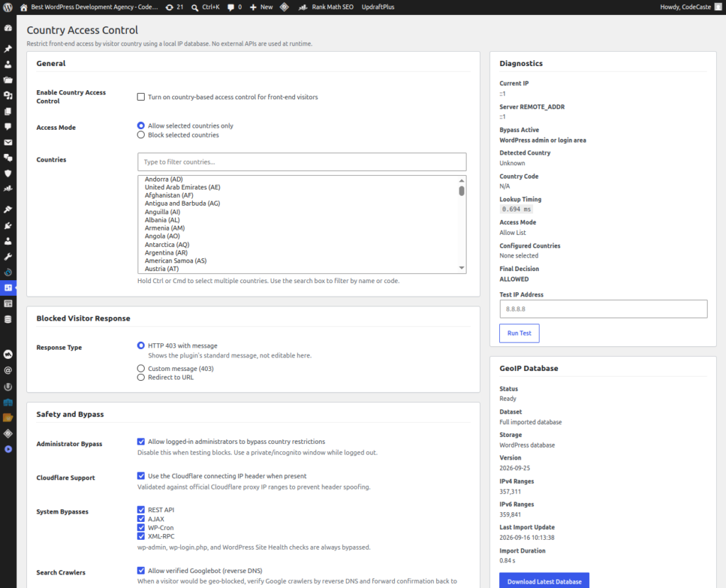The height and width of the screenshot is (588, 726).
Task: Toggle Cloudflare connecting IP header checkbox
Action: (141, 476)
